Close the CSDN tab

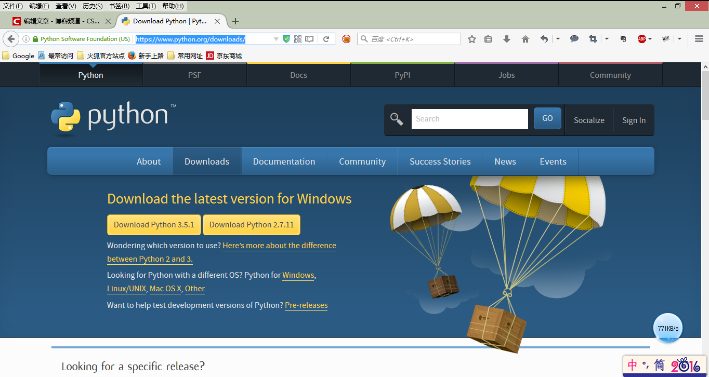(108, 21)
